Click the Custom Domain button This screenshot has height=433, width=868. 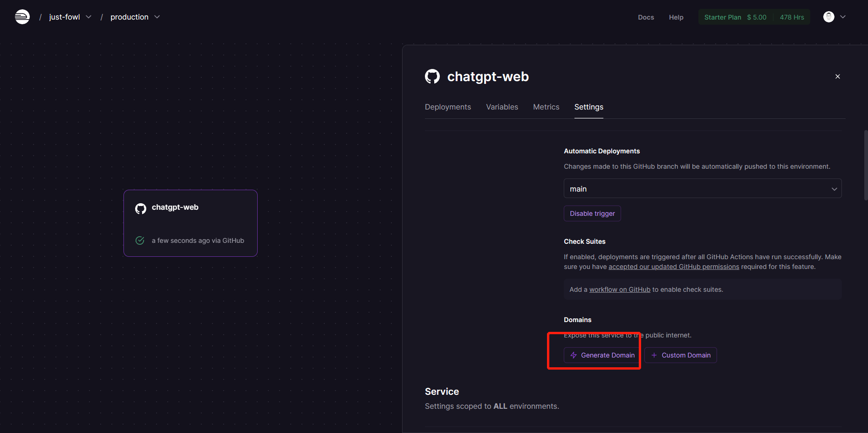tap(680, 355)
